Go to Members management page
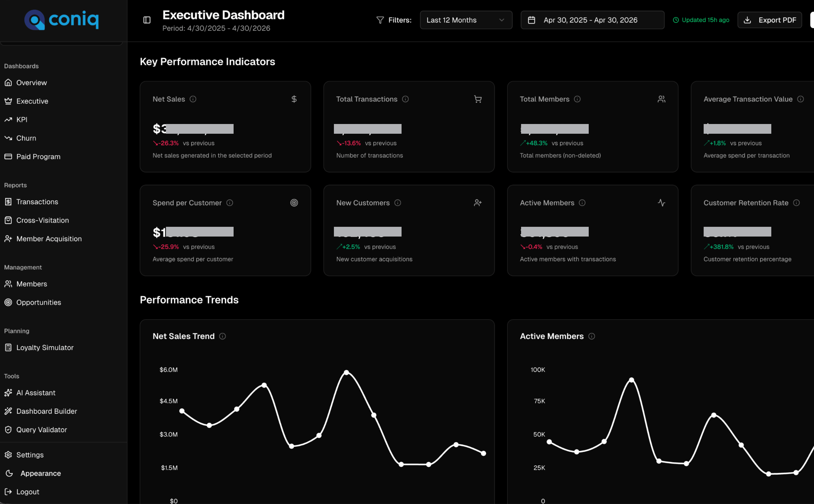The height and width of the screenshot is (504, 814). tap(32, 284)
